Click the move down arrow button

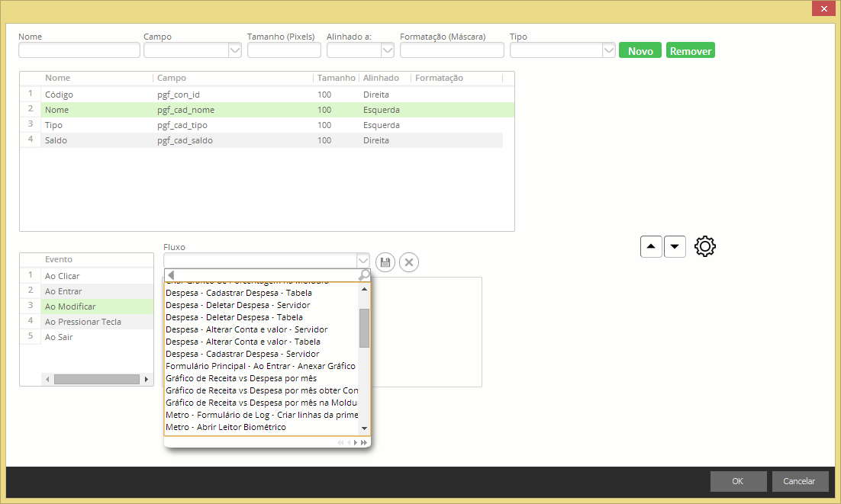pyautogui.click(x=675, y=247)
